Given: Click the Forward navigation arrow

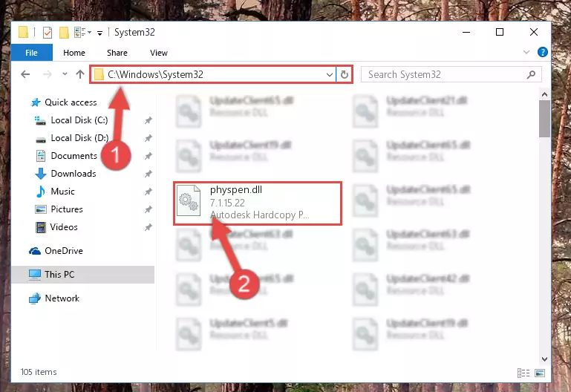Looking at the screenshot, I should pos(48,75).
